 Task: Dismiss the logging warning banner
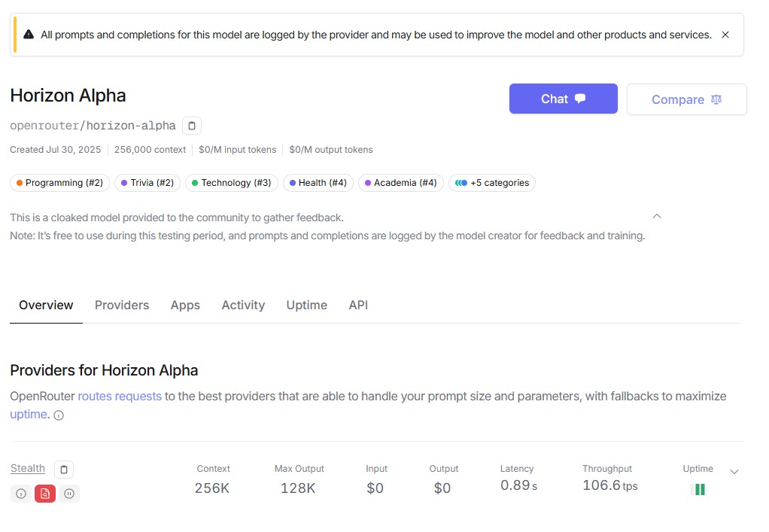(725, 35)
